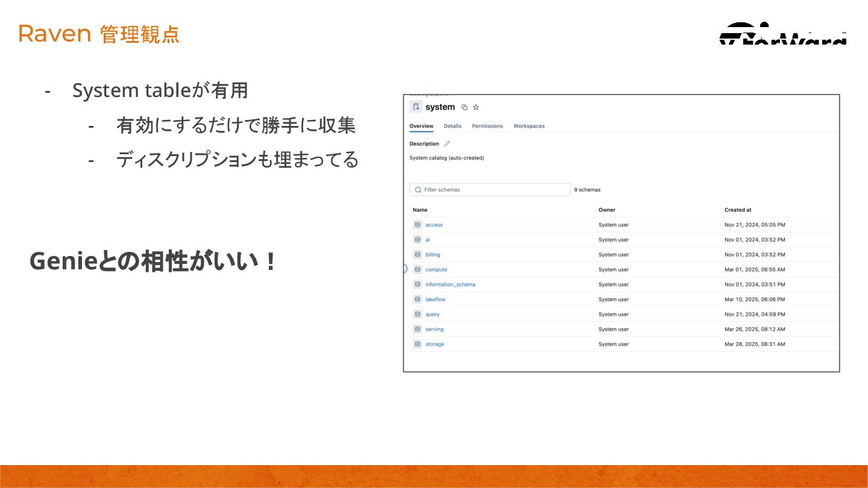Click the slide title 'Raven 管理観点'
The height and width of the screenshot is (488, 868).
coord(99,34)
